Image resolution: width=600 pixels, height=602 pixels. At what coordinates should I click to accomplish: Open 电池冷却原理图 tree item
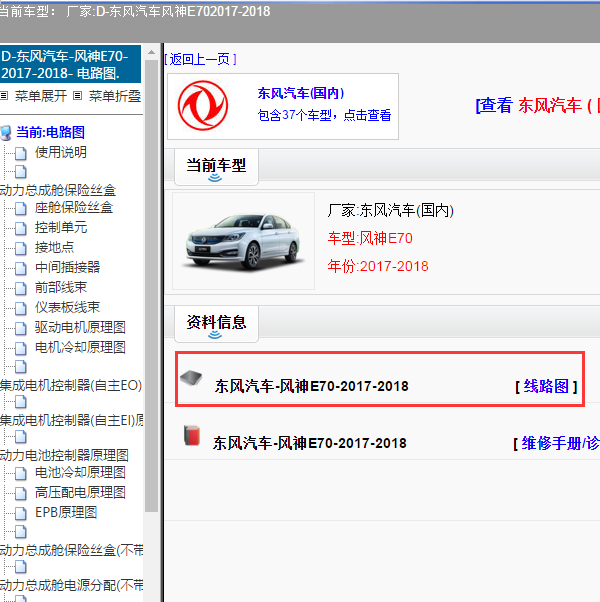[x=80, y=473]
